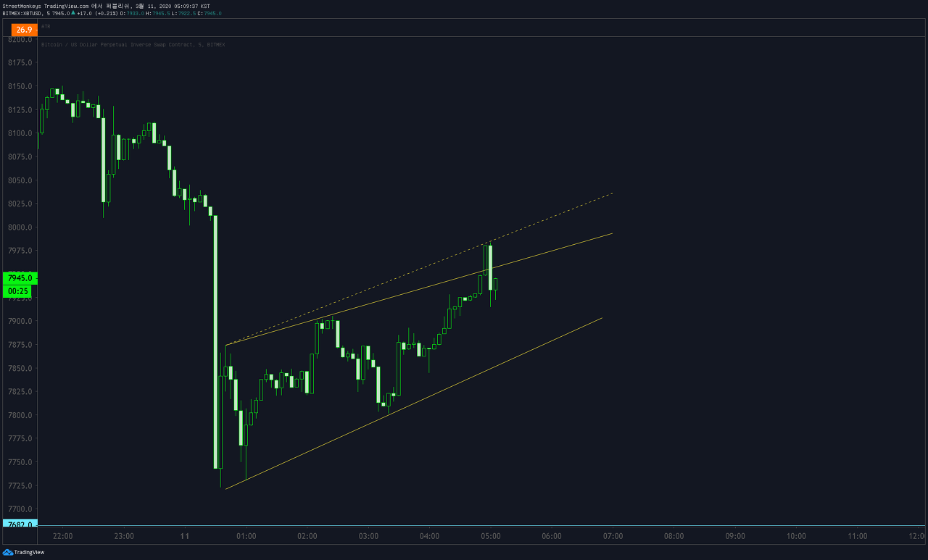Click the close value C:7945.0

click(x=210, y=13)
